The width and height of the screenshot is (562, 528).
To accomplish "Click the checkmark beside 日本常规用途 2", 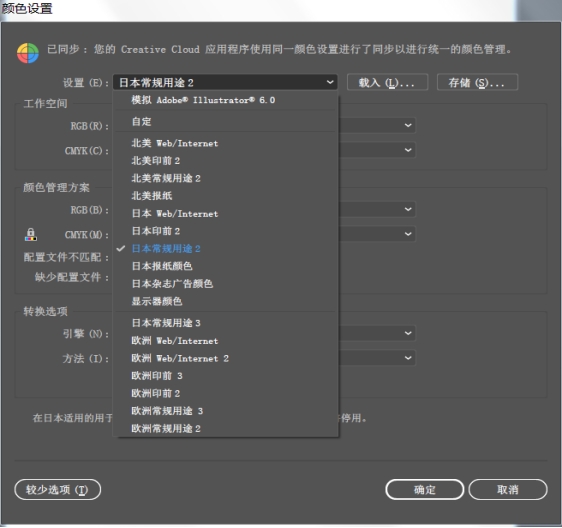I will tap(121, 248).
